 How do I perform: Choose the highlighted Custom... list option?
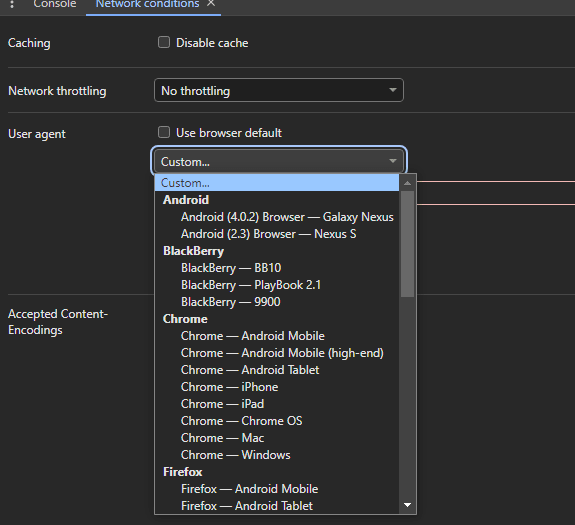[x=277, y=183]
